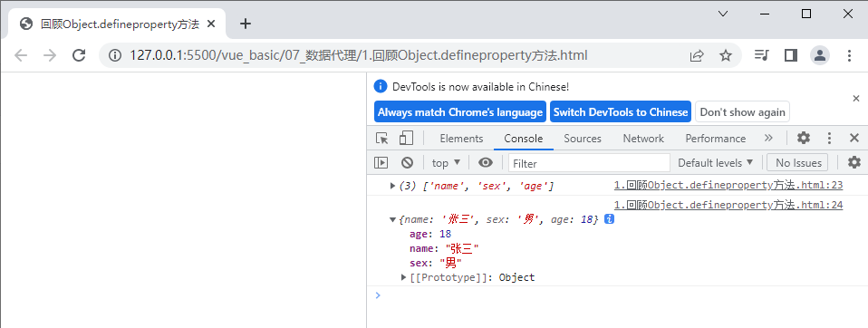Expand the [[Prototype]]: Object node
The image size is (868, 328).
coord(404,277)
